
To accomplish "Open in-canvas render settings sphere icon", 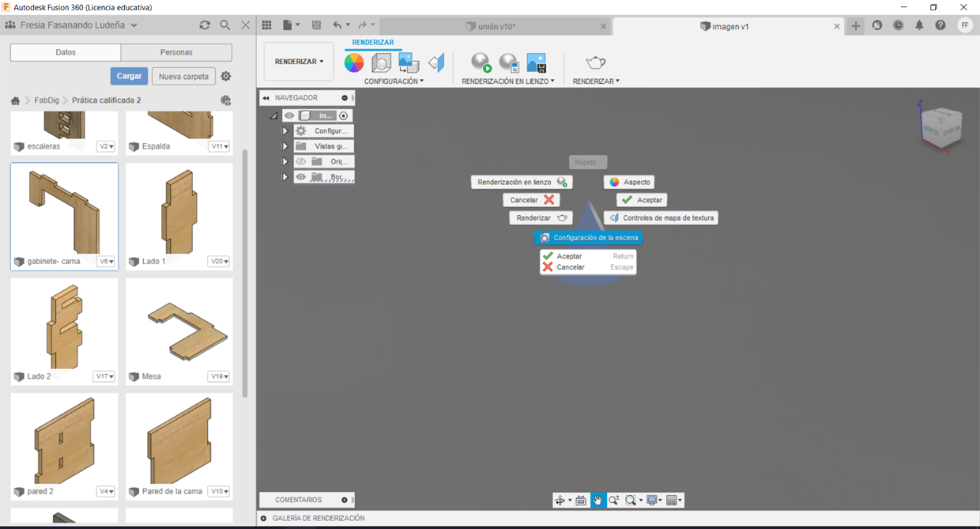I will 509,62.
